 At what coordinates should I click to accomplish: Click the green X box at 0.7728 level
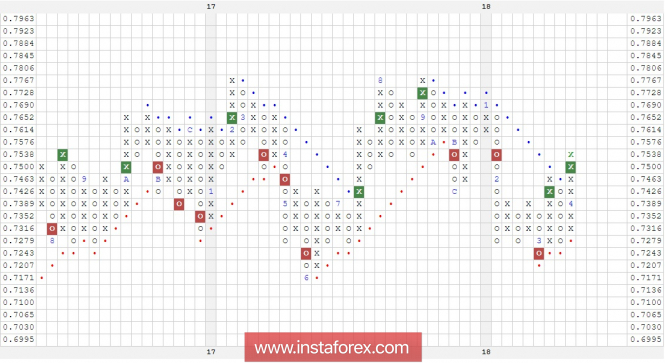tap(422, 93)
